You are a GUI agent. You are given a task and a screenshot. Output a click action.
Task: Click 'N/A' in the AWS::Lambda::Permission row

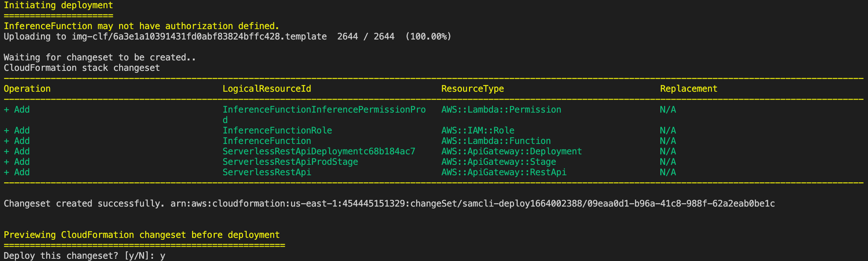(x=668, y=110)
